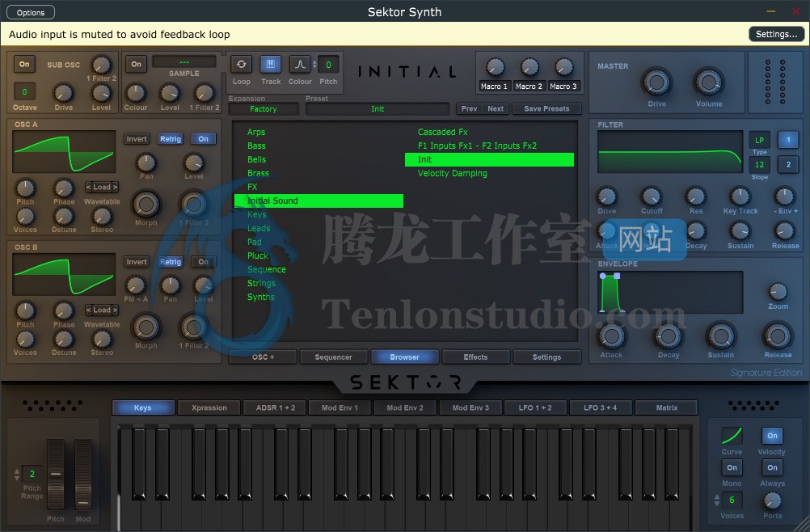Click the Macro 1 knob
810x532 pixels.
click(495, 67)
